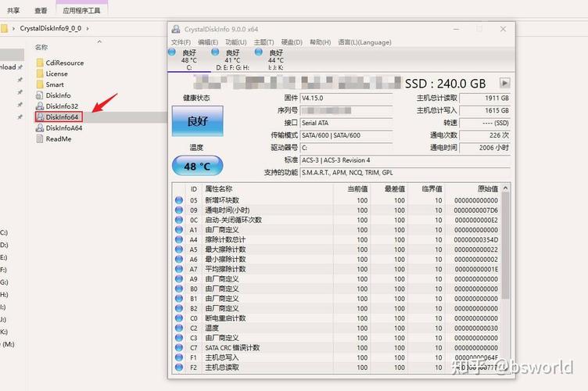Select the 新增坏块数 attribute row
Screen dimensions: 588x391
(337, 200)
